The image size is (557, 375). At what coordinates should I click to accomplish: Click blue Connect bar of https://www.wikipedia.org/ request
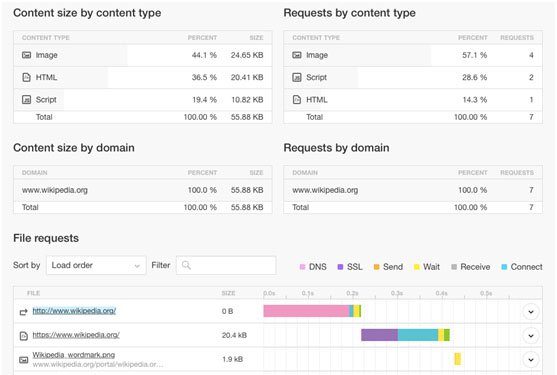click(x=418, y=335)
